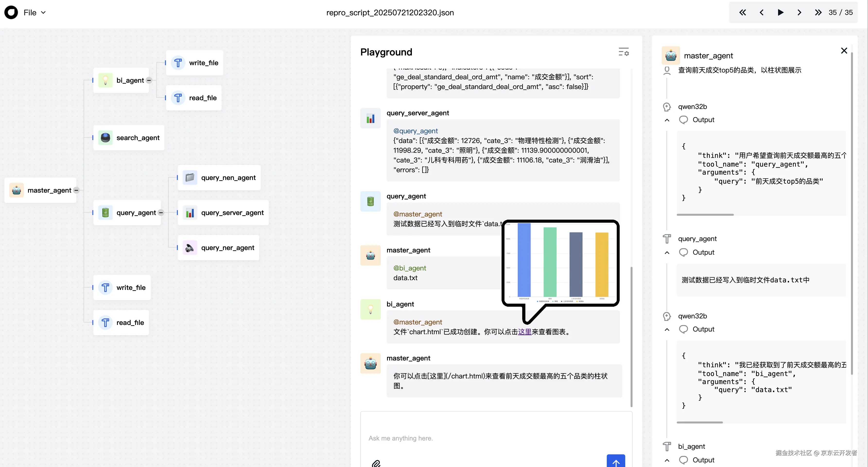Skip to last step with double-right arrows

818,12
